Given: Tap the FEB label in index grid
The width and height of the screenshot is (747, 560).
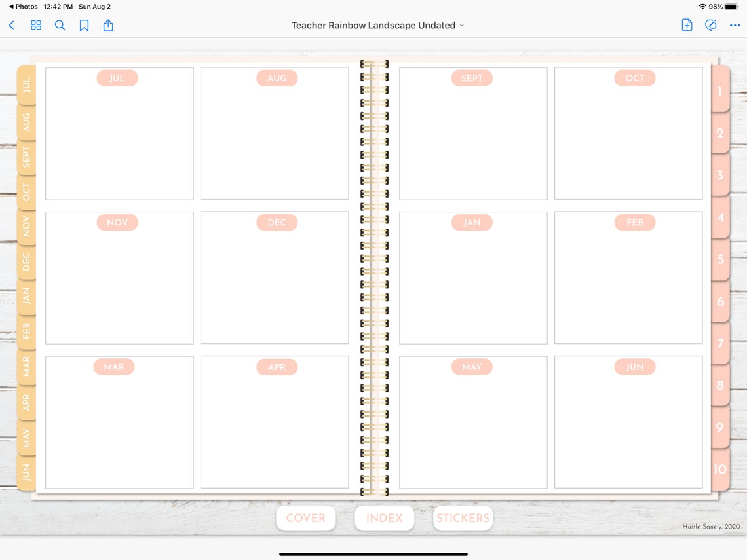Looking at the screenshot, I should [634, 223].
